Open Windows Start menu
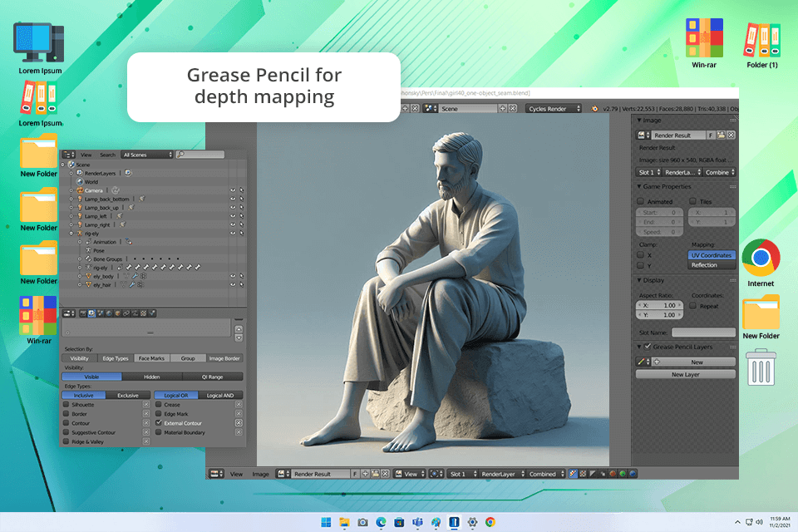The image size is (798, 532). pos(326,522)
